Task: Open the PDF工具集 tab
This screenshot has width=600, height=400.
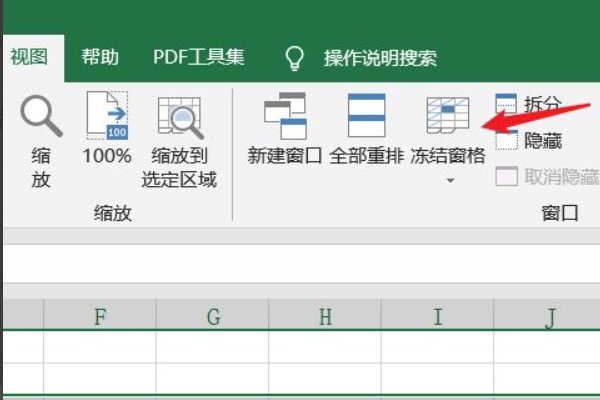Action: coord(199,57)
